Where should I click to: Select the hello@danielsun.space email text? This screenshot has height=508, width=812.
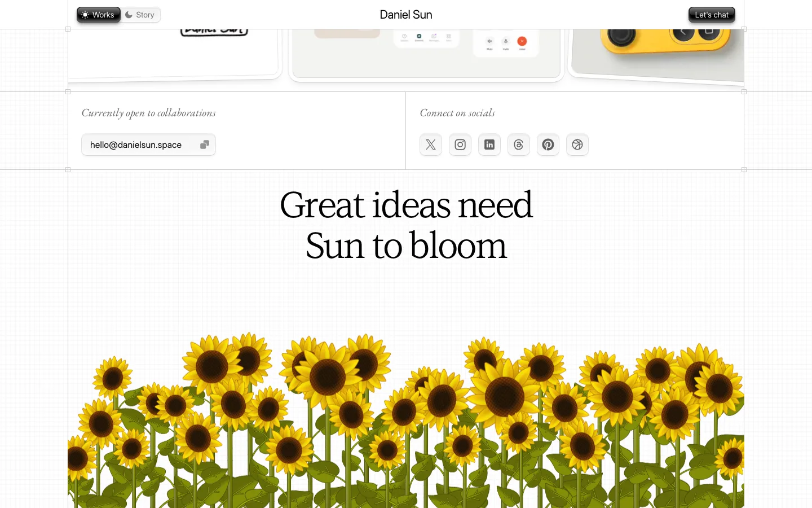(136, 145)
